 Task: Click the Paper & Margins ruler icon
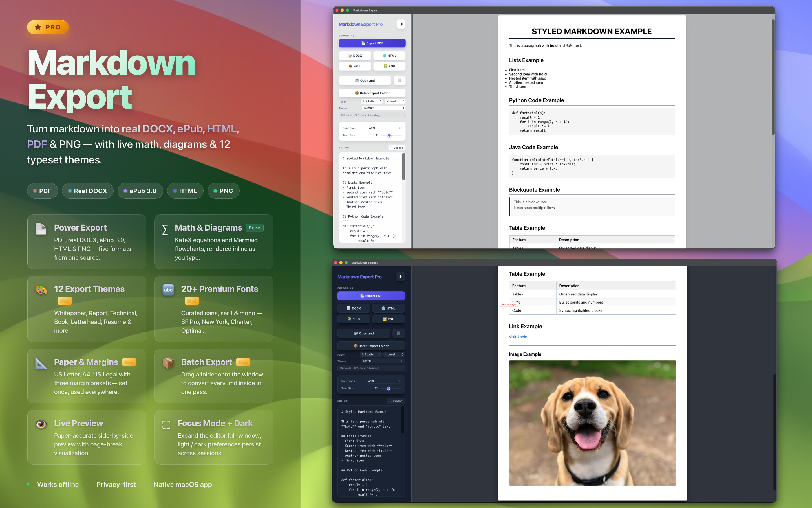(x=41, y=363)
